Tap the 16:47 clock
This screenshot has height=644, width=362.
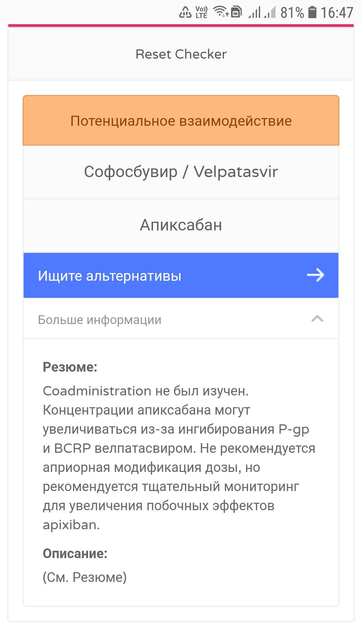(x=337, y=13)
